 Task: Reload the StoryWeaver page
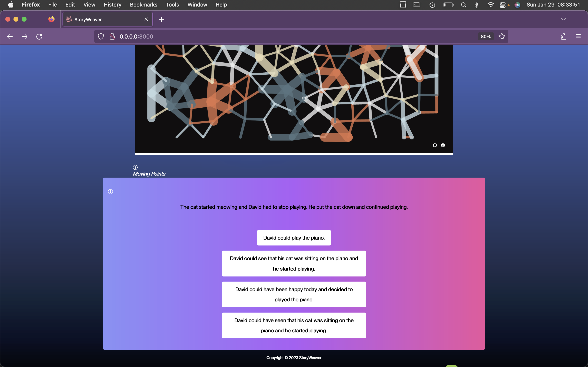(x=39, y=36)
